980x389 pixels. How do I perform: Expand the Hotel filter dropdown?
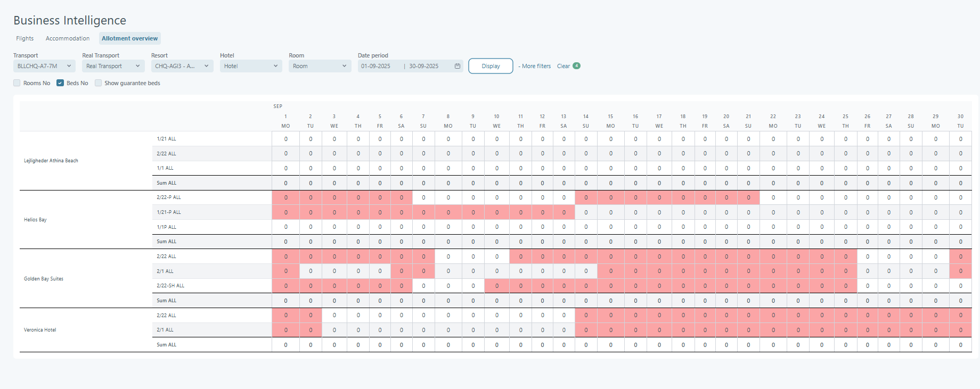click(x=250, y=66)
